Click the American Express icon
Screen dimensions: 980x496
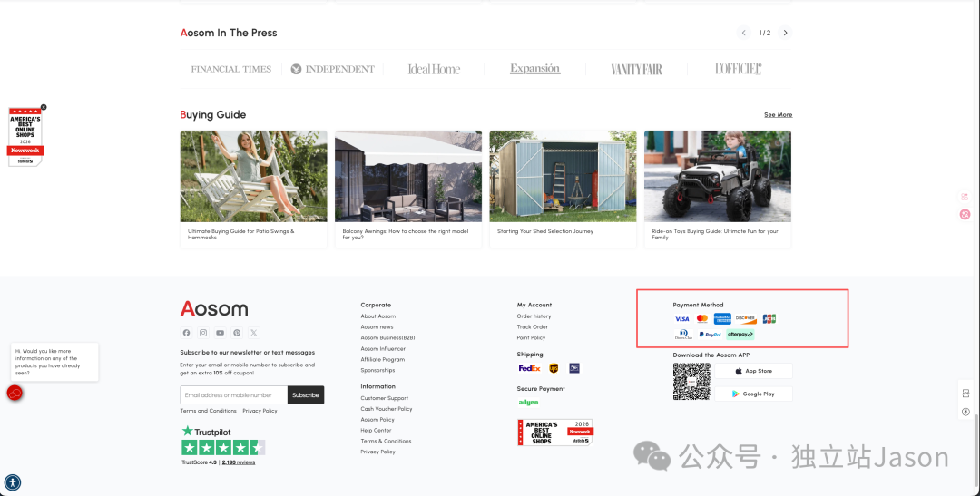pyautogui.click(x=722, y=318)
